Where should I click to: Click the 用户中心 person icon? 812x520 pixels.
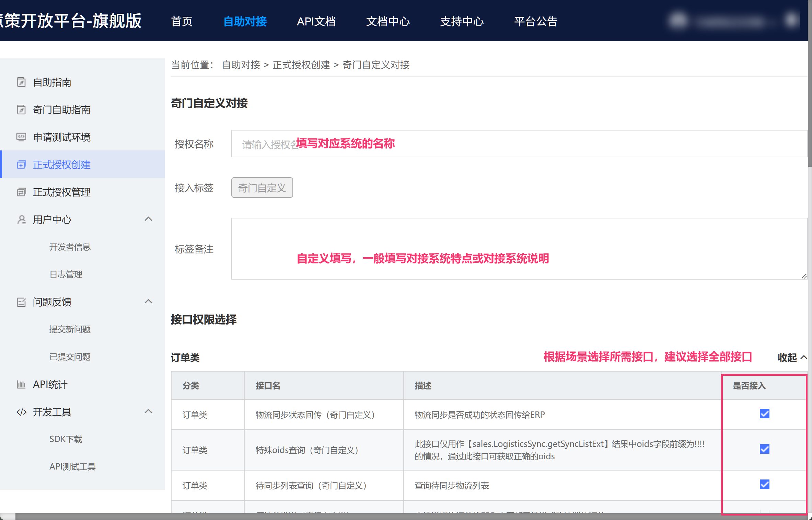[x=21, y=219]
